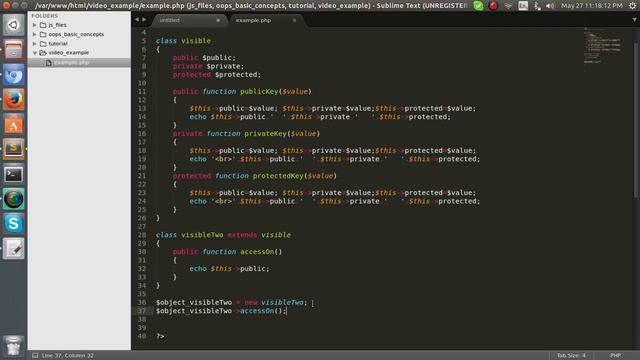Image resolution: width=640 pixels, height=360 pixels.
Task: Click the example.php file icon in sidebar
Action: coord(49,62)
